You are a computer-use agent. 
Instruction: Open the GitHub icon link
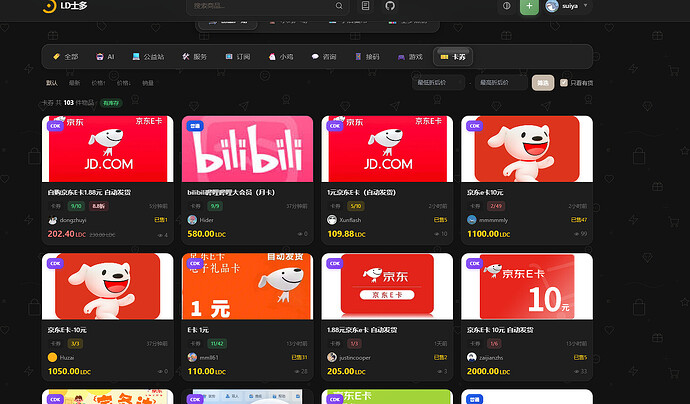tap(390, 6)
